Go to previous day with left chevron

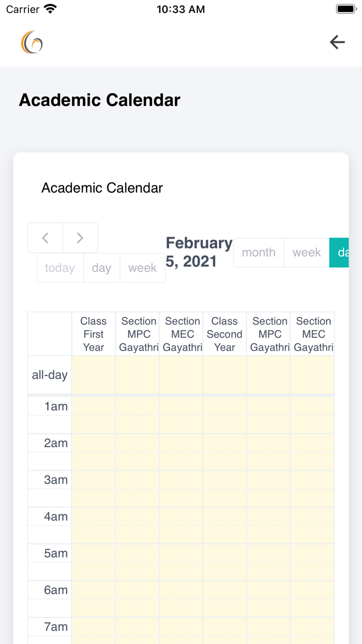(46, 238)
